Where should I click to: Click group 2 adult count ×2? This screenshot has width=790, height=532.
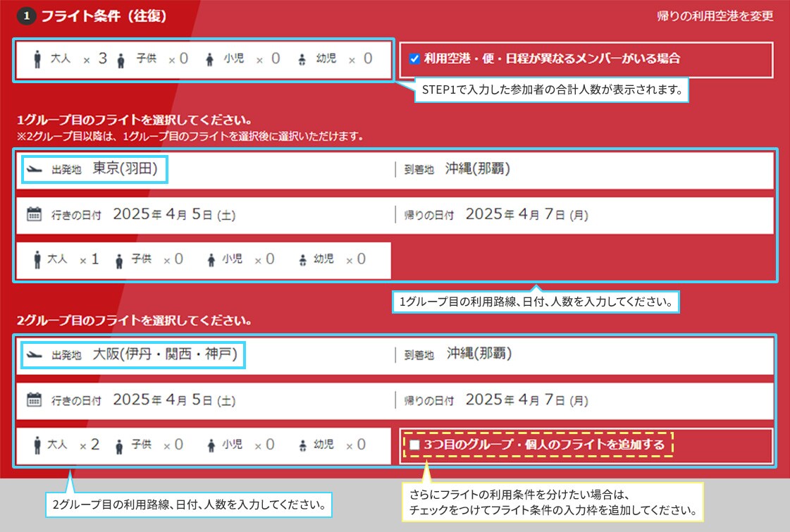coord(90,445)
